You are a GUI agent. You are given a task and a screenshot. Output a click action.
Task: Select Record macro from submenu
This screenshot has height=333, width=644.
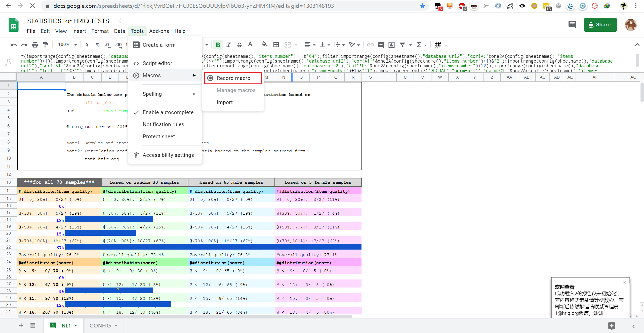(233, 78)
